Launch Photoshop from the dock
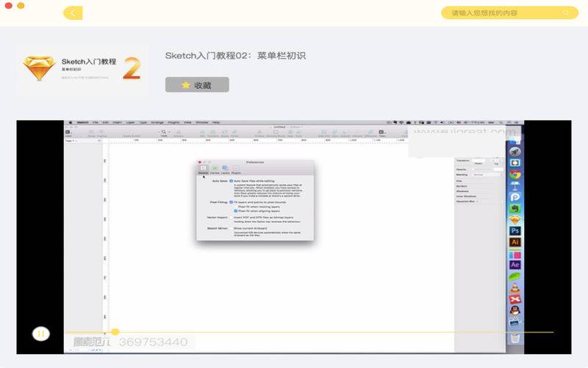 point(515,231)
